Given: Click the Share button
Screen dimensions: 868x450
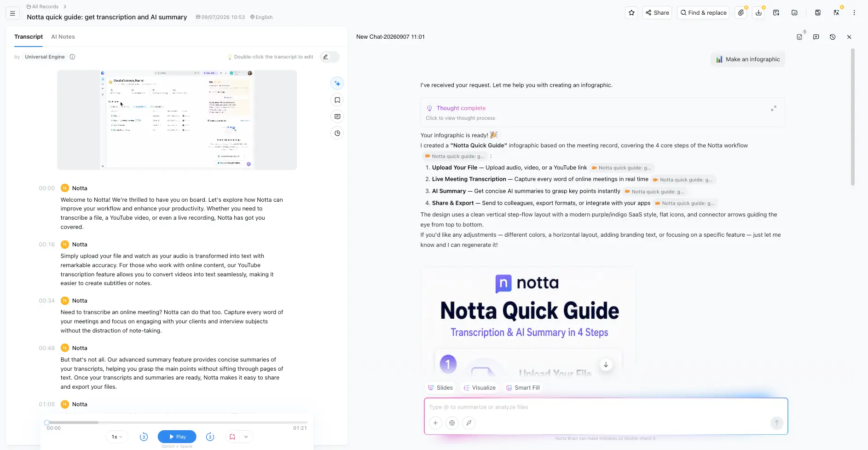Looking at the screenshot, I should click(657, 13).
